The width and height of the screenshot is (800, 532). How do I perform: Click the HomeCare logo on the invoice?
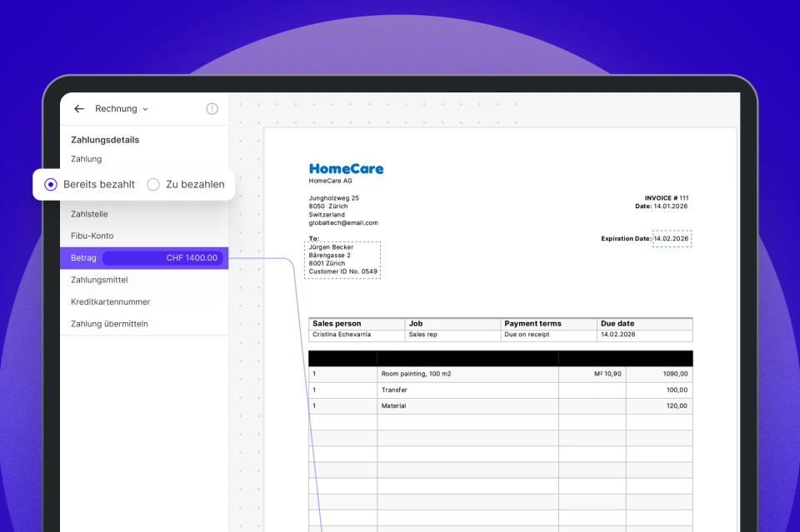346,169
